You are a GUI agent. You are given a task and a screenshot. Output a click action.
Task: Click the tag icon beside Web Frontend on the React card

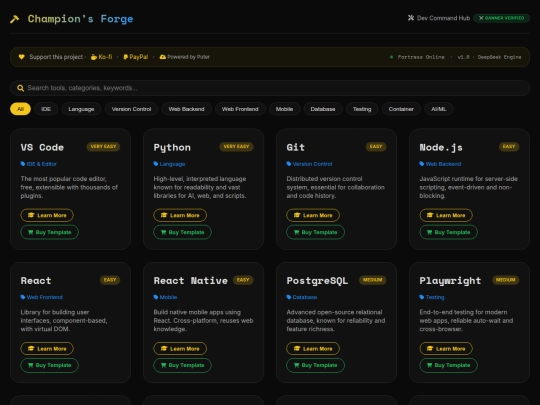tap(23, 297)
